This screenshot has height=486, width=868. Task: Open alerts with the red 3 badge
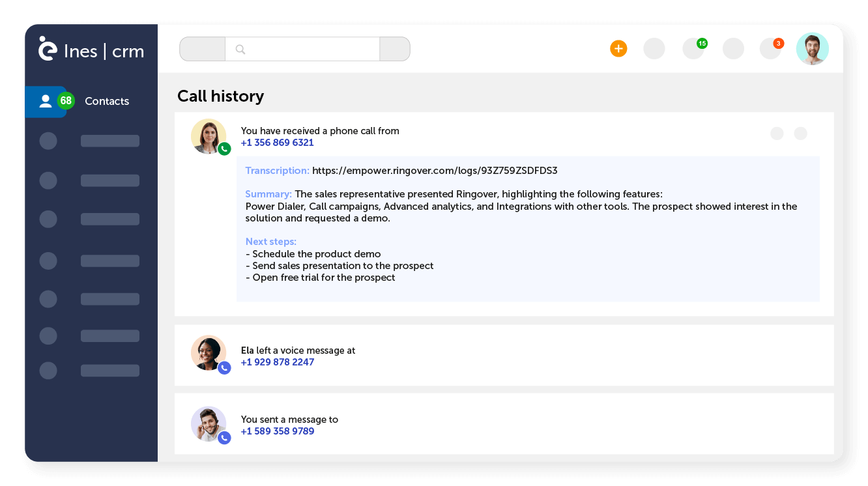[771, 48]
